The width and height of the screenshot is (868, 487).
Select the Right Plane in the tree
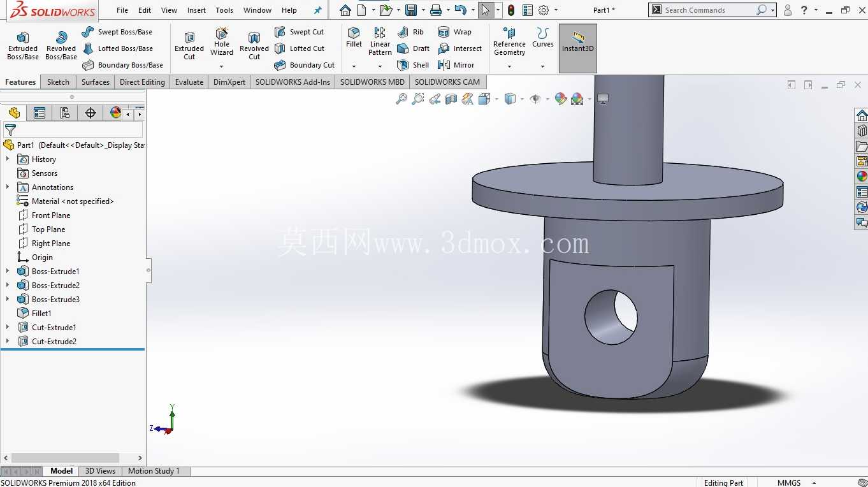45,243
